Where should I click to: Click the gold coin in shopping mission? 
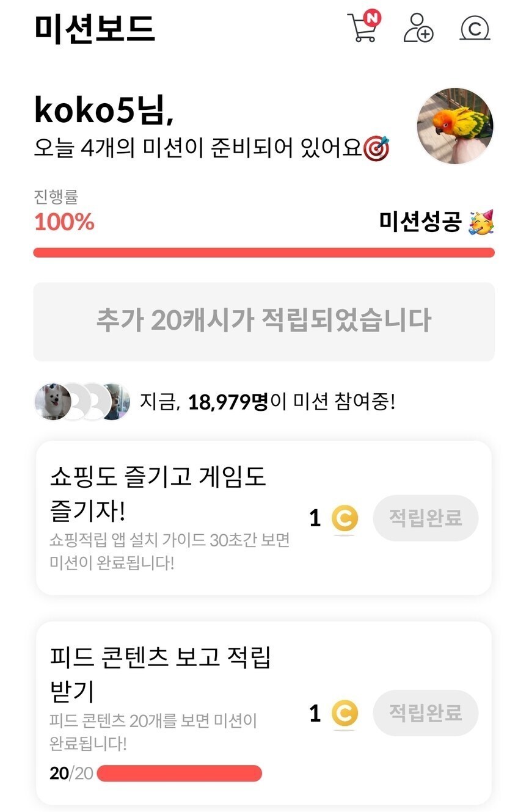point(345,519)
